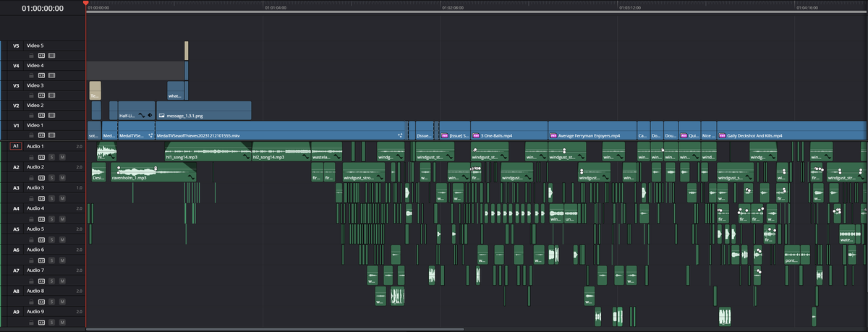Disable the Video 4 track
This screenshot has height=332, width=868.
click(x=52, y=75)
